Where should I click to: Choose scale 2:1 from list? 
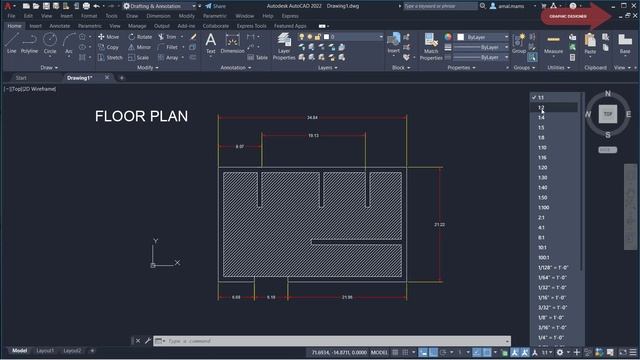553,218
